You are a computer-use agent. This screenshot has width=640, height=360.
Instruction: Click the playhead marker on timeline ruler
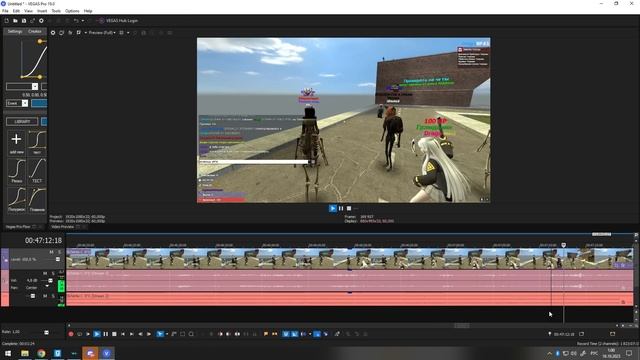564,245
